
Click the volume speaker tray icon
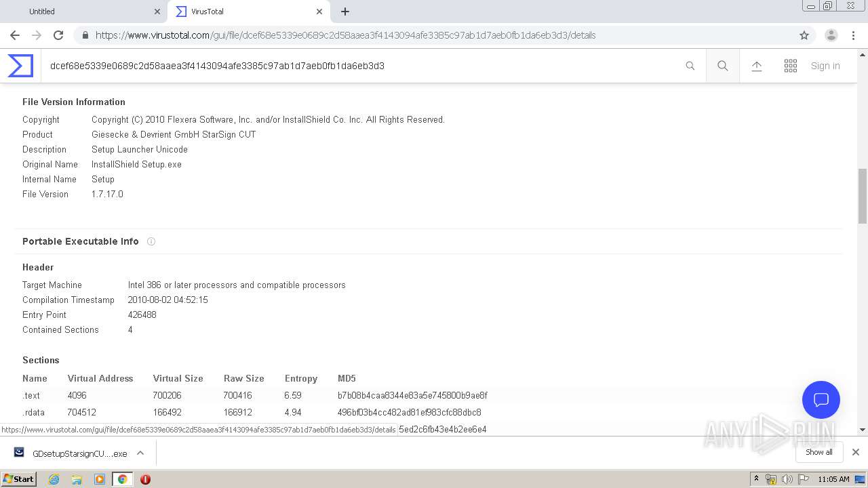pos(787,479)
